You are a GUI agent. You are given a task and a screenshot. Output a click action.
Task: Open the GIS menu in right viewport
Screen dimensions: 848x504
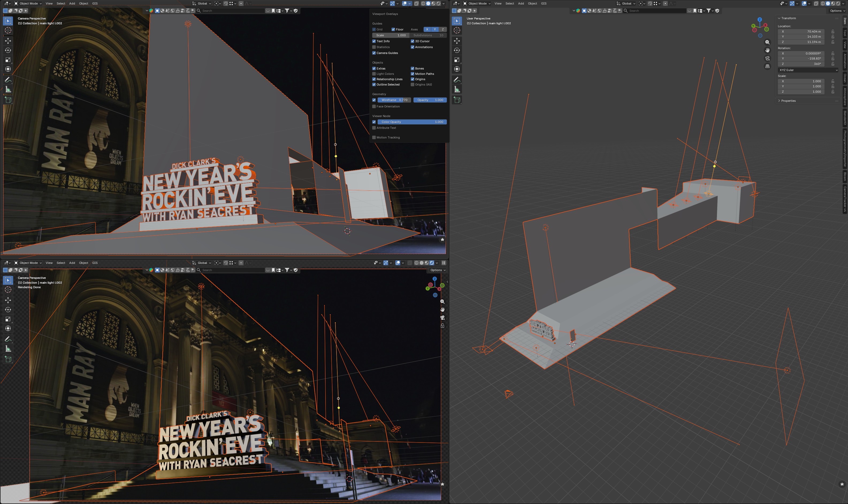544,3
